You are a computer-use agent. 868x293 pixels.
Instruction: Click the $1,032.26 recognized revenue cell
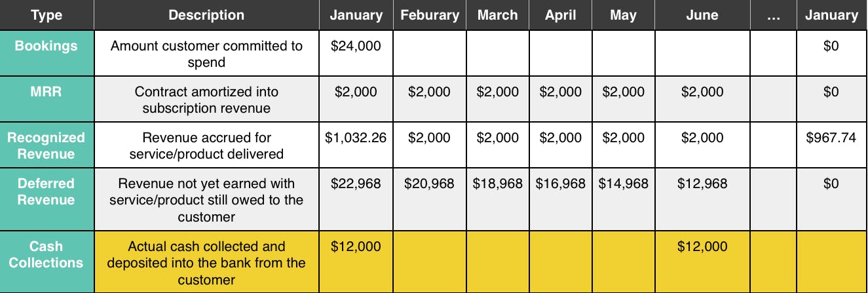tap(356, 138)
